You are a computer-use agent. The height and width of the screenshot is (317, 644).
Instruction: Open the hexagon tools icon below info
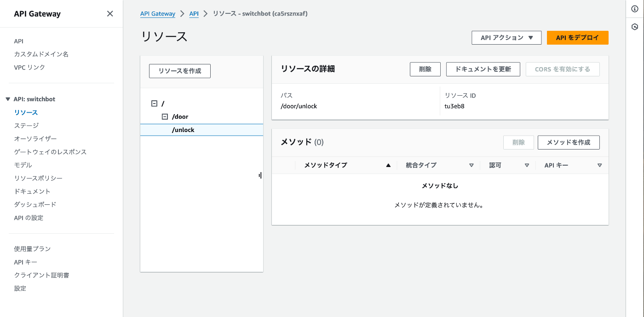point(635,27)
